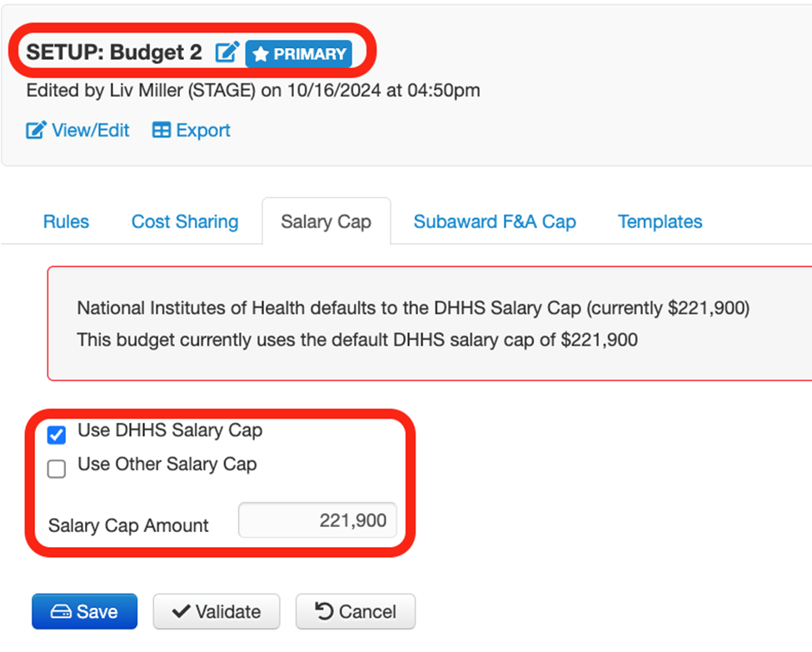
Task: Go to the Subaward F&A Cap tab
Action: click(x=495, y=222)
